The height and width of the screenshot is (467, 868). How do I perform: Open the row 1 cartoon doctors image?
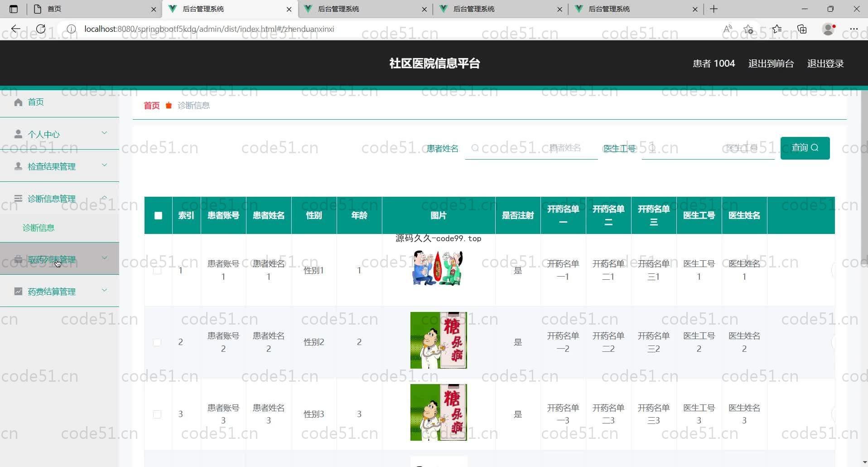439,268
